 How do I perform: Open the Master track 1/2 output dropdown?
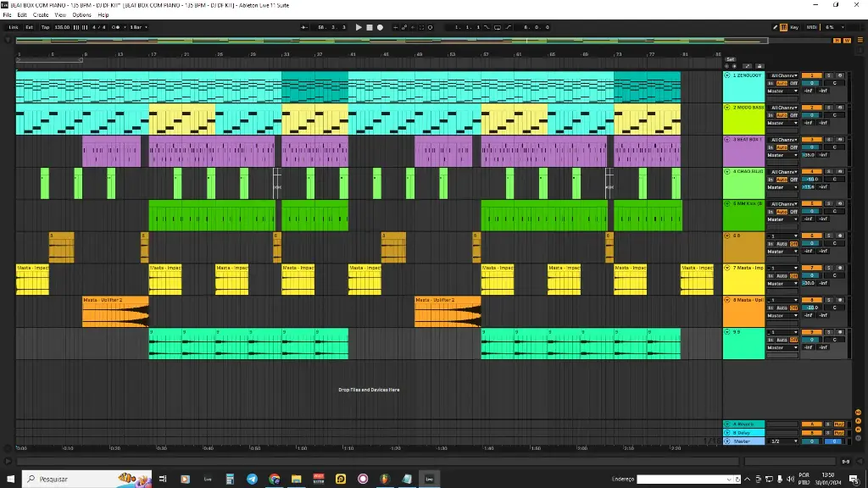pyautogui.click(x=782, y=441)
